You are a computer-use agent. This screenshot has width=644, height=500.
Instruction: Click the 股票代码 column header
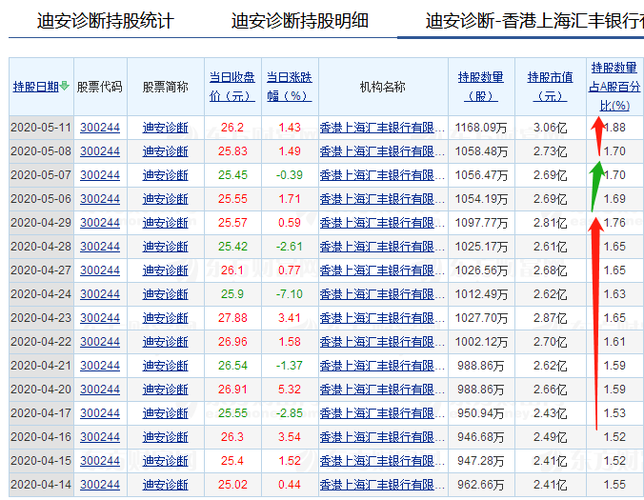click(100, 87)
